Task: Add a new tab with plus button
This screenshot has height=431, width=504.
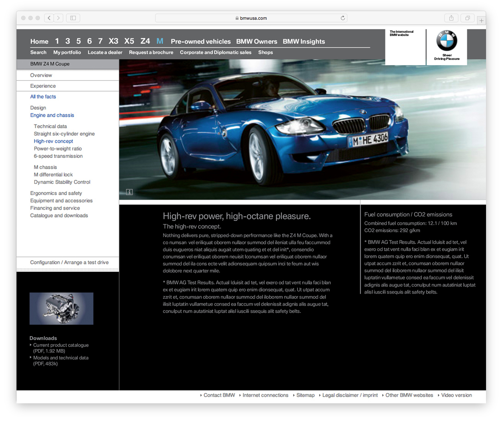Action: pyautogui.click(x=481, y=20)
